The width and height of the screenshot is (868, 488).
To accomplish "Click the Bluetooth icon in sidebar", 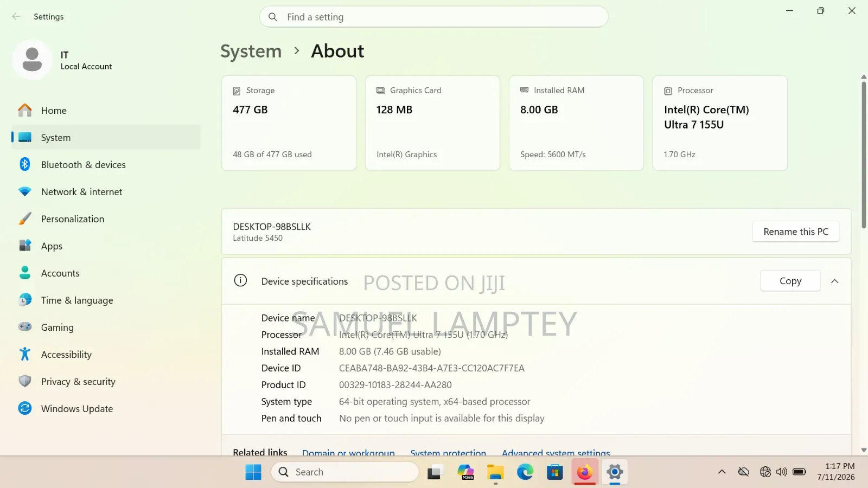I will tap(25, 164).
